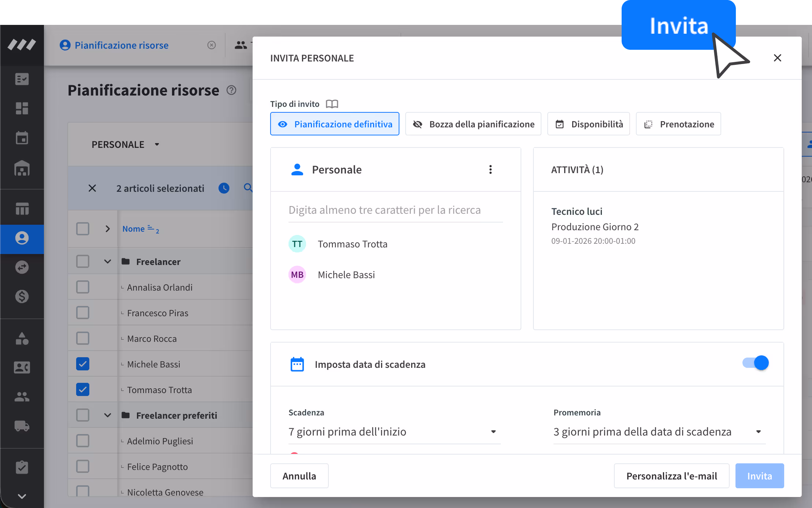Click the dollar sign financial icon in the sidebar
Viewport: 812px width, 508px height.
point(22,296)
